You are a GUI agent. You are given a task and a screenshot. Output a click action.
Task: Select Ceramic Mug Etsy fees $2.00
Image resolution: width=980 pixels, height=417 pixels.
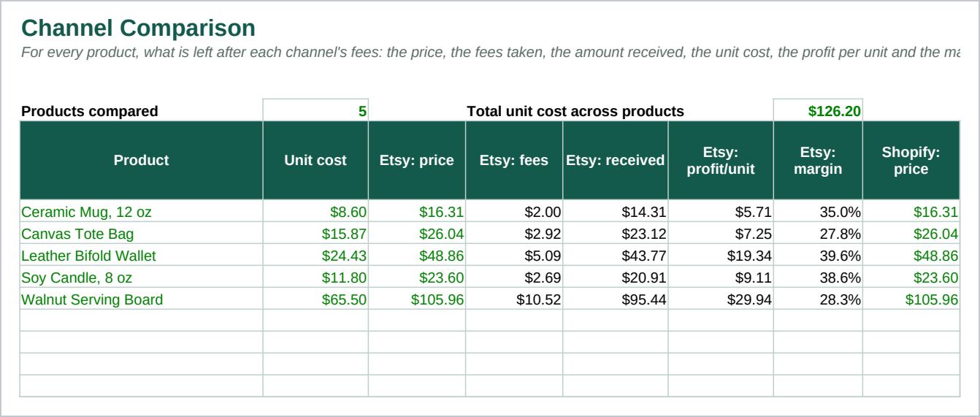tap(514, 212)
